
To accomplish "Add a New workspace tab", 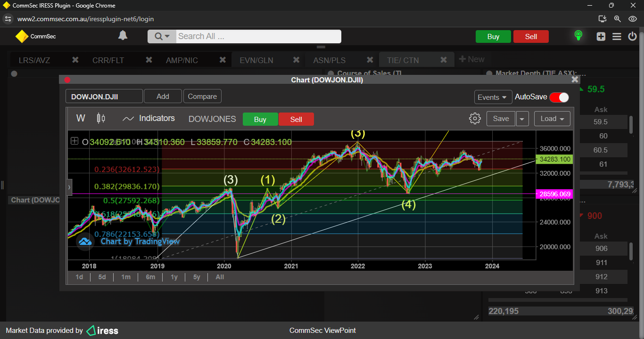I will tap(471, 59).
